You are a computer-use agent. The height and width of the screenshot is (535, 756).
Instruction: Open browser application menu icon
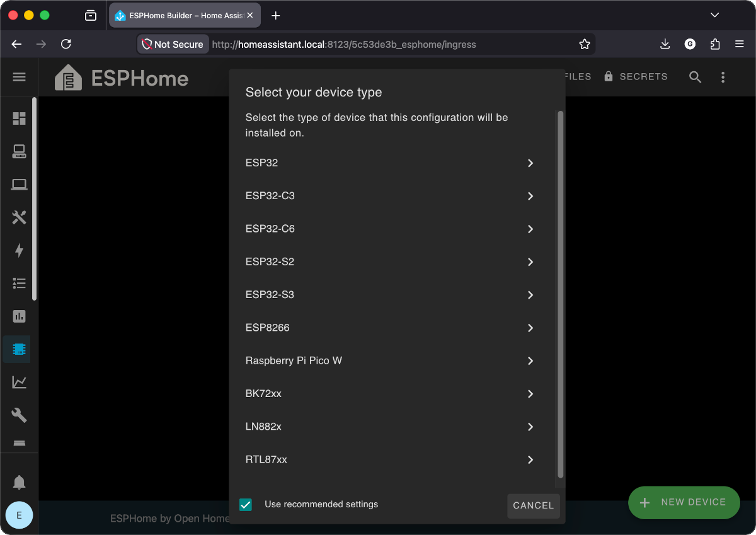click(x=740, y=44)
